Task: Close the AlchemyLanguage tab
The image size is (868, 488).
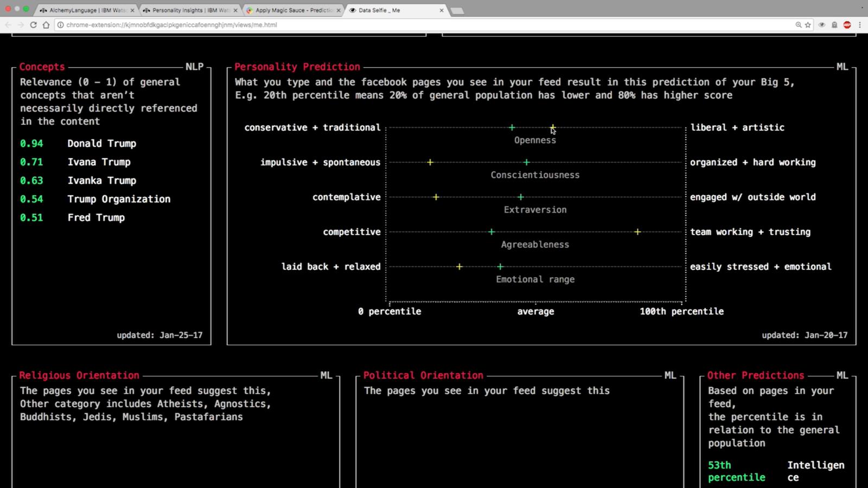Action: 132,10
